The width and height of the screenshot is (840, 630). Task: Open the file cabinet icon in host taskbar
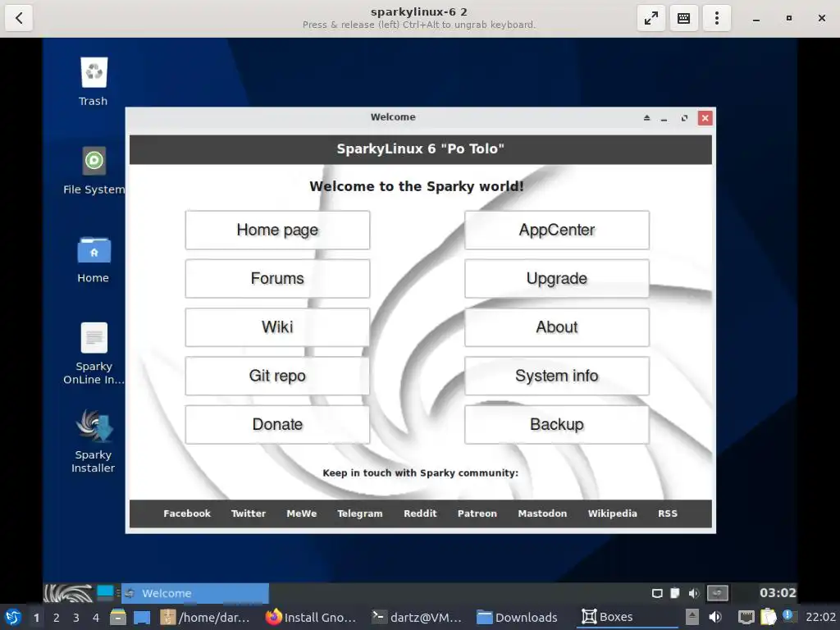point(118,617)
